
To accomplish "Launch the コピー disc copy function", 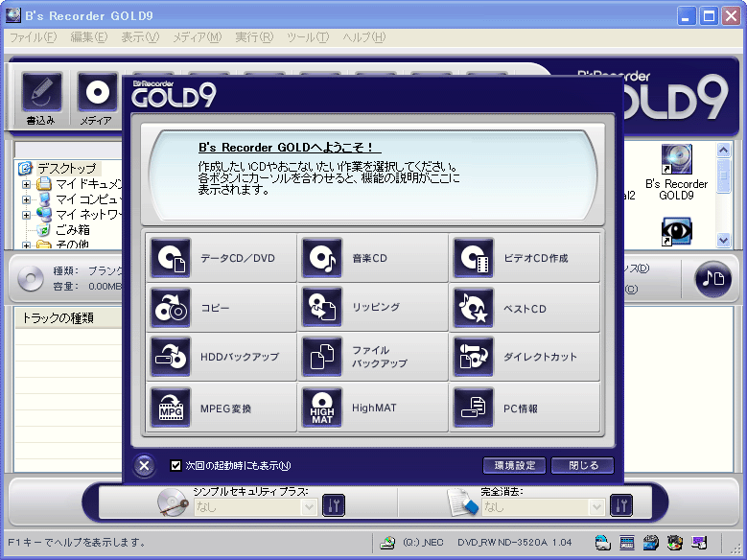I will coord(222,308).
